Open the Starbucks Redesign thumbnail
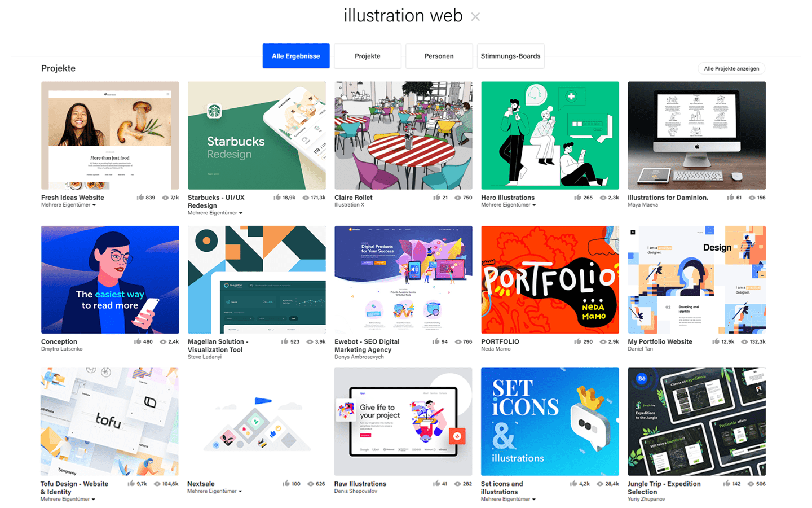Screen dimensions: 812x508 coord(257,135)
